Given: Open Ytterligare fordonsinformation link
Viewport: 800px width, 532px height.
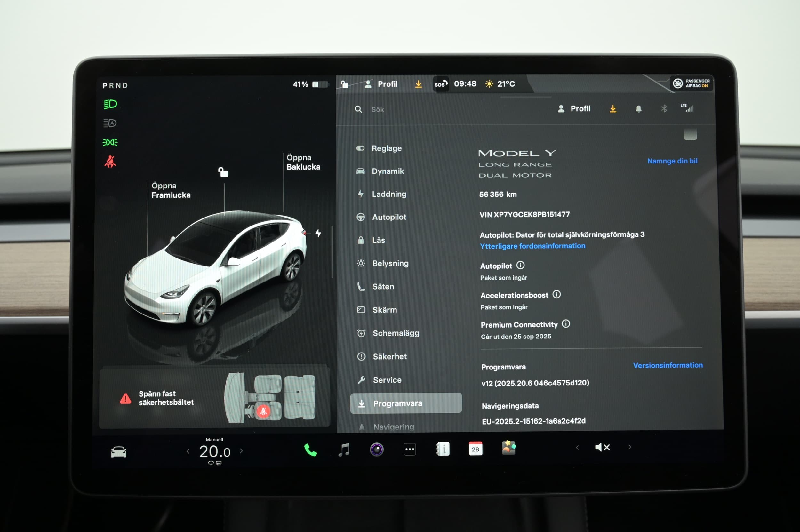Looking at the screenshot, I should coord(532,246).
